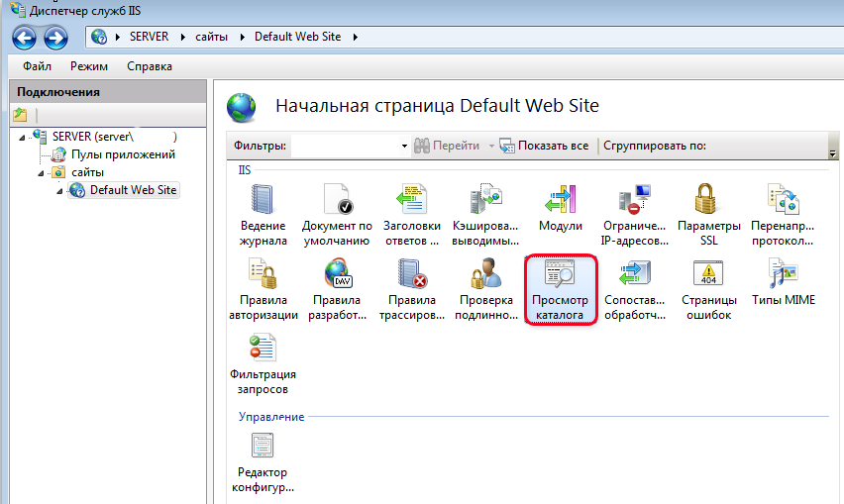Viewport: 844px width, 504px height.
Task: Open Ограничения IP-адресов feature
Action: point(635,215)
